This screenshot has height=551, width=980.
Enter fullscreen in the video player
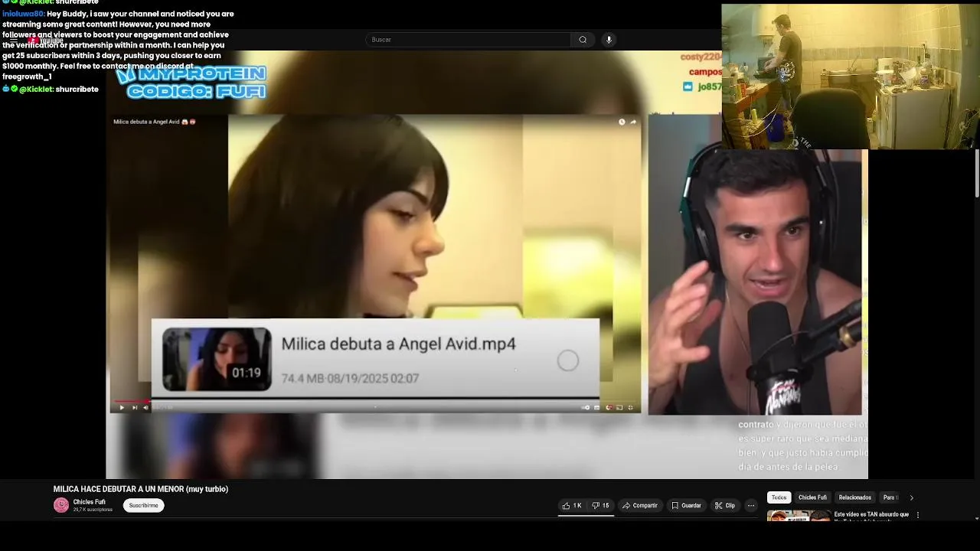coord(630,407)
